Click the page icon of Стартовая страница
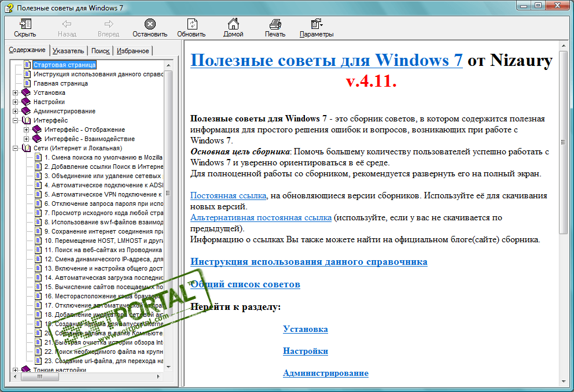 (x=27, y=65)
